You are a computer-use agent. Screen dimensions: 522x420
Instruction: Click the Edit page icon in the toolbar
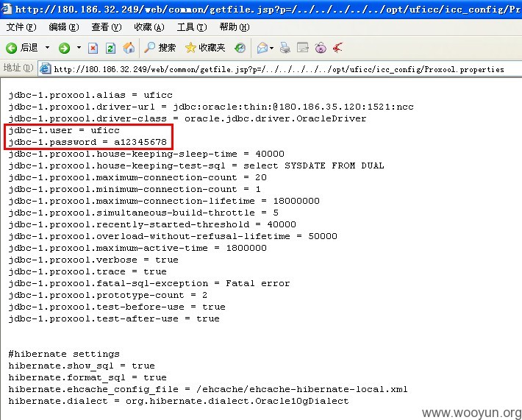click(303, 48)
